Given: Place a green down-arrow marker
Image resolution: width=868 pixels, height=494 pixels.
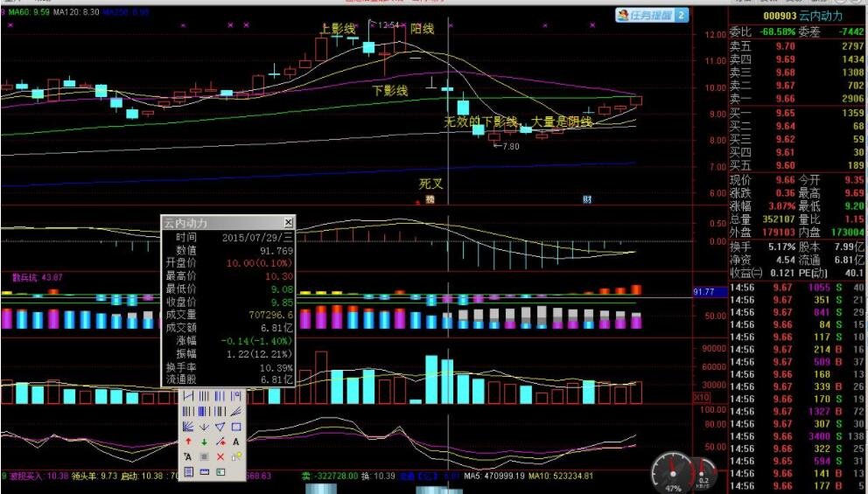Looking at the screenshot, I should coord(204,442).
